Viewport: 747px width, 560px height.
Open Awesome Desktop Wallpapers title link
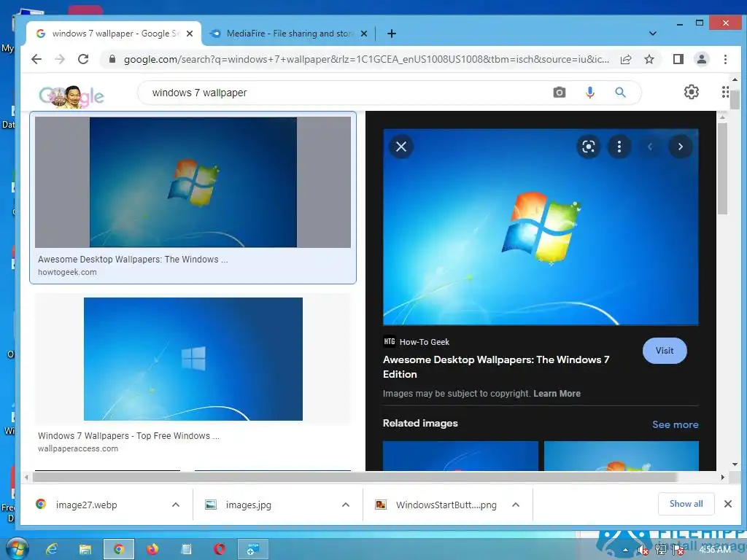coord(496,367)
